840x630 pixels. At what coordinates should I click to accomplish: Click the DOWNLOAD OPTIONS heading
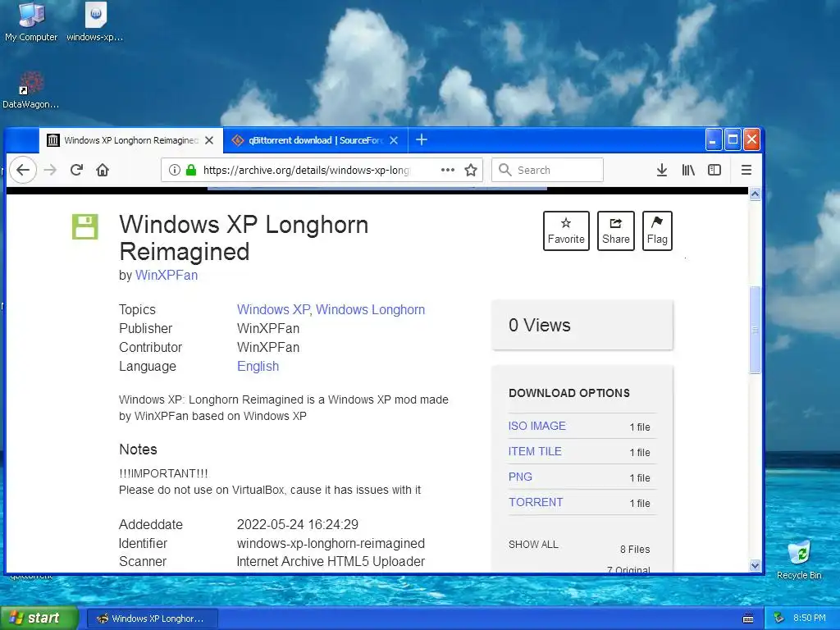pyautogui.click(x=569, y=393)
